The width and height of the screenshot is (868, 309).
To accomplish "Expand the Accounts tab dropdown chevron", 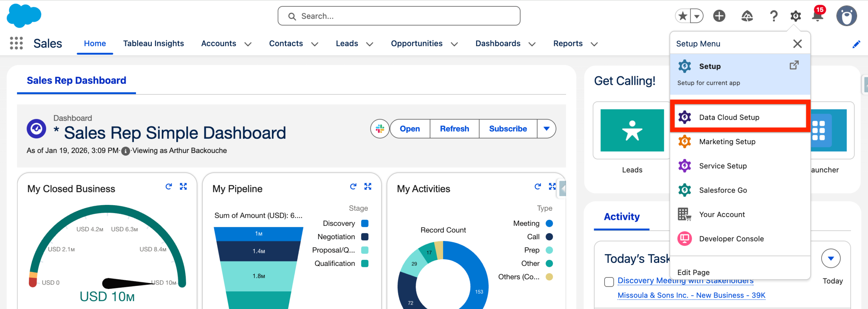I will [x=248, y=44].
